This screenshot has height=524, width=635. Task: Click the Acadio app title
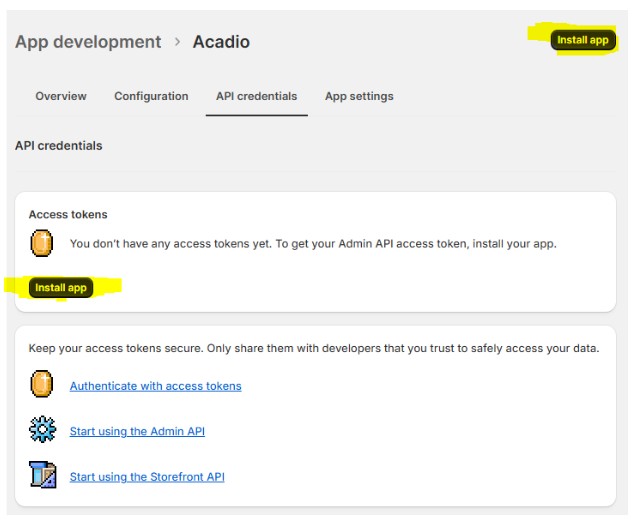click(x=221, y=42)
